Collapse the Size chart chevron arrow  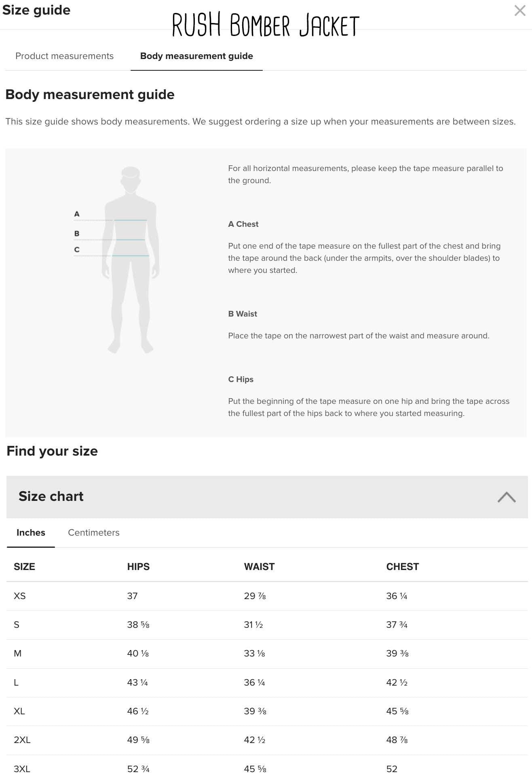point(506,497)
